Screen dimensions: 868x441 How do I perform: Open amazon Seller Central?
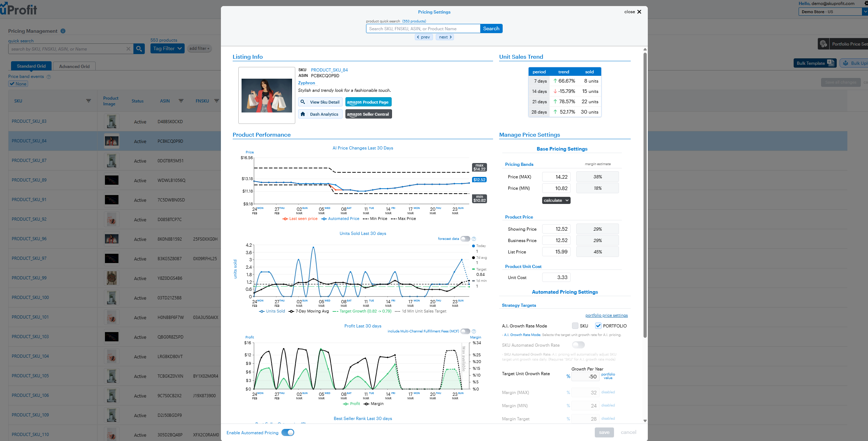coord(368,114)
